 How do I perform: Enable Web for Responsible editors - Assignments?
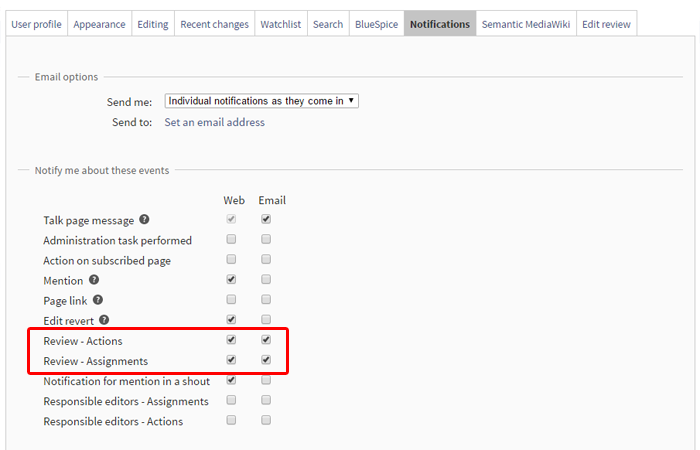pos(232,401)
